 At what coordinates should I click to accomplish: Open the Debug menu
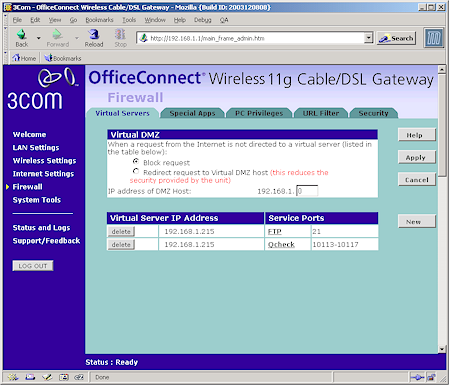[203, 20]
